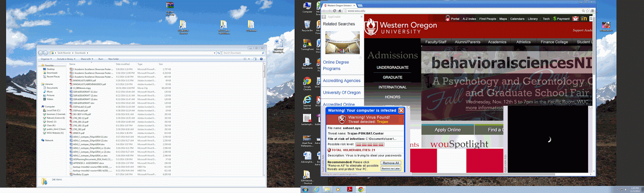Screen dimensions: 644x193
Task: Click the Portal link in header
Action: click(455, 19)
